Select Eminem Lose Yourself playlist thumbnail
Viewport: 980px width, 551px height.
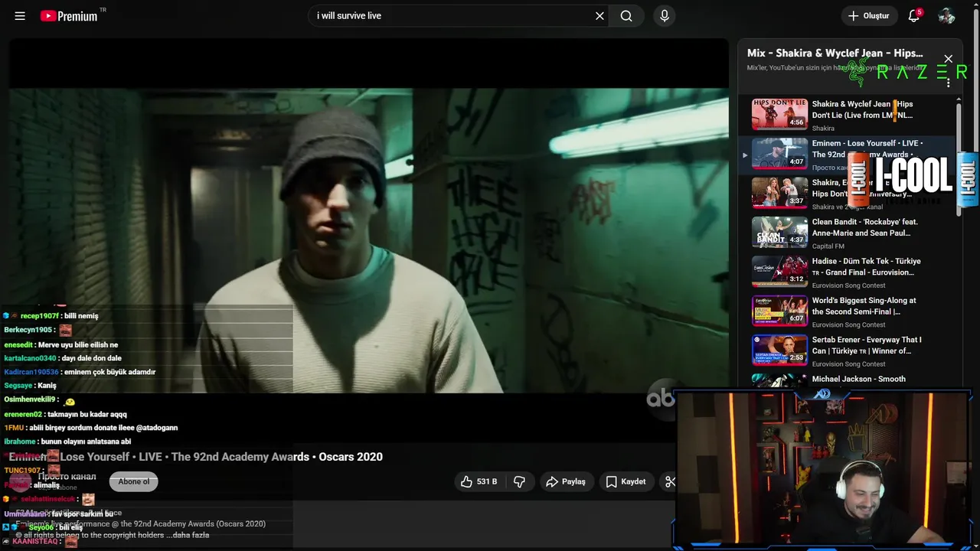click(779, 154)
